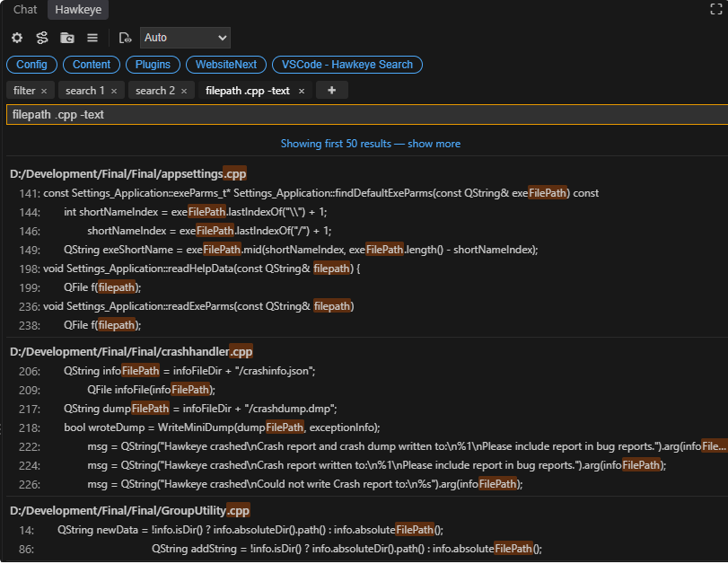This screenshot has height=564, width=728.
Task: Focus the search query input field
Action: tap(367, 115)
